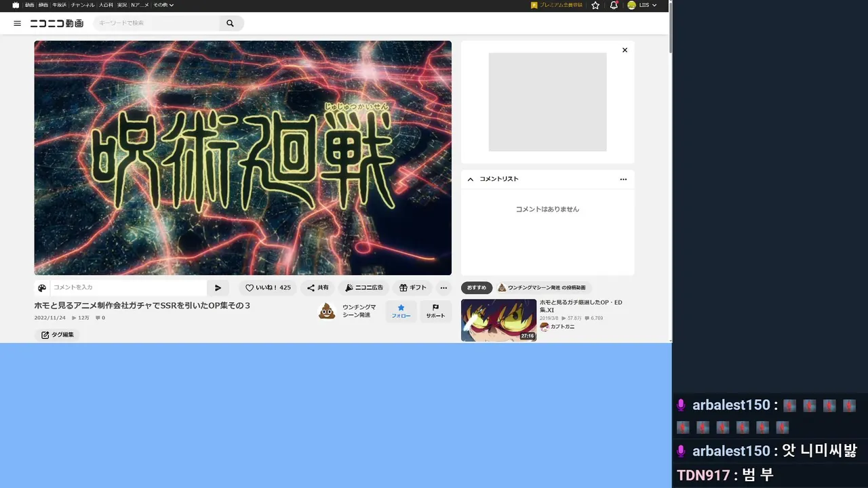This screenshot has height=488, width=868.
Task: Click the search magnifier button
Action: [231, 23]
